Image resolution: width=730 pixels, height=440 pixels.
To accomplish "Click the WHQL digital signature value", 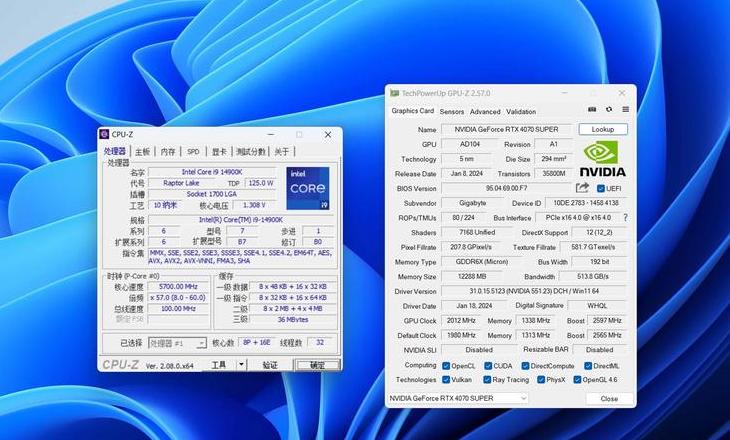I will click(597, 306).
